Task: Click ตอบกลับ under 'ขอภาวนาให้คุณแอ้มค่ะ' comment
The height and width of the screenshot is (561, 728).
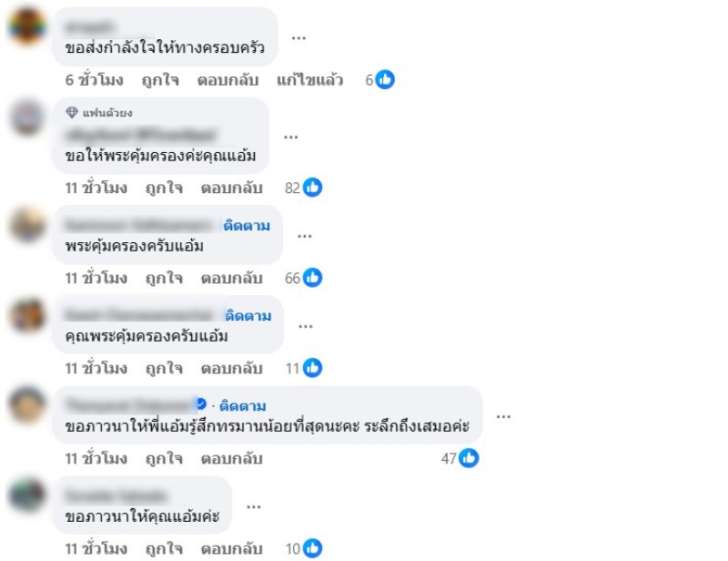Action: [x=232, y=549]
